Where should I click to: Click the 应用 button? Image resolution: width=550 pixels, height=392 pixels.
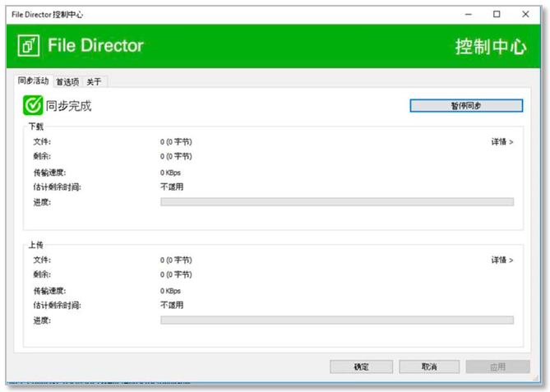coord(497,367)
